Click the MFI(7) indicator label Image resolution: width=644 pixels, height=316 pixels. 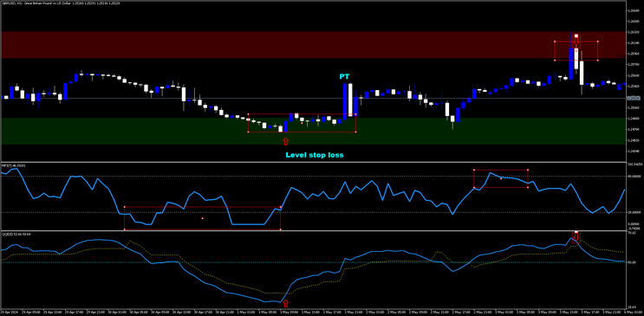coord(14,165)
